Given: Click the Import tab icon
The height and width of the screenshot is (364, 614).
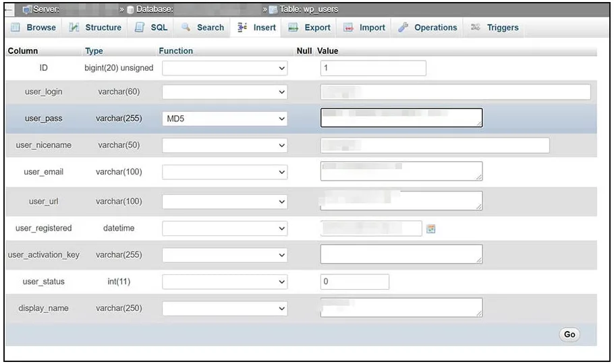Looking at the screenshot, I should [x=349, y=28].
